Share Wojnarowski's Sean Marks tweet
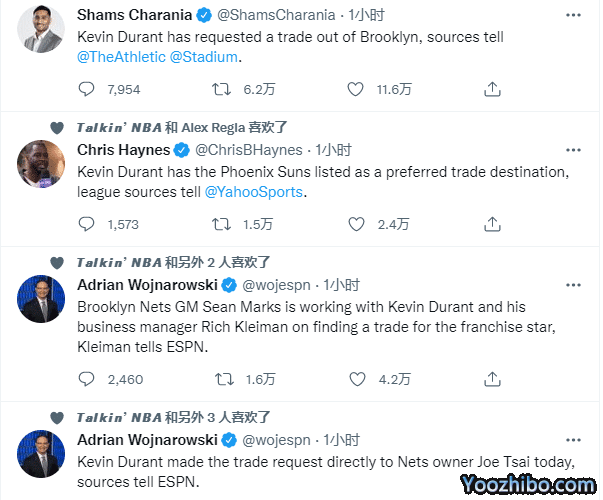This screenshot has height=500, width=603. point(492,379)
